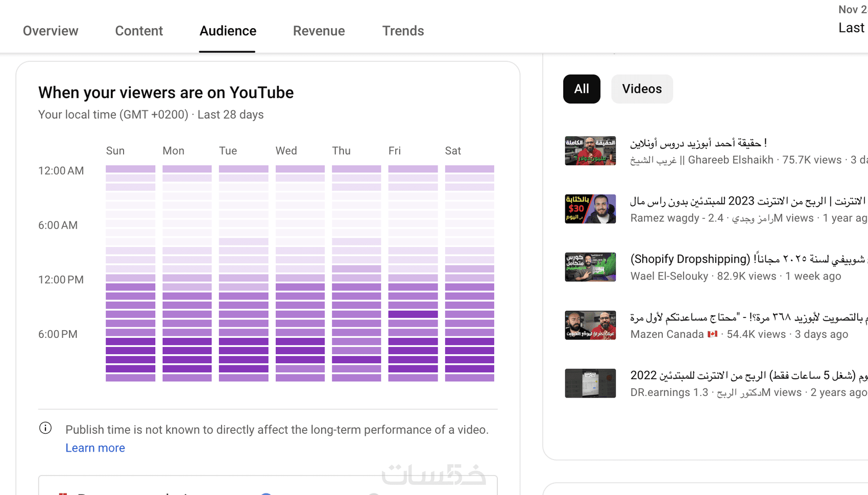Image resolution: width=868 pixels, height=495 pixels.
Task: Open Ghareeb Elshaikh video thumbnail
Action: click(590, 151)
